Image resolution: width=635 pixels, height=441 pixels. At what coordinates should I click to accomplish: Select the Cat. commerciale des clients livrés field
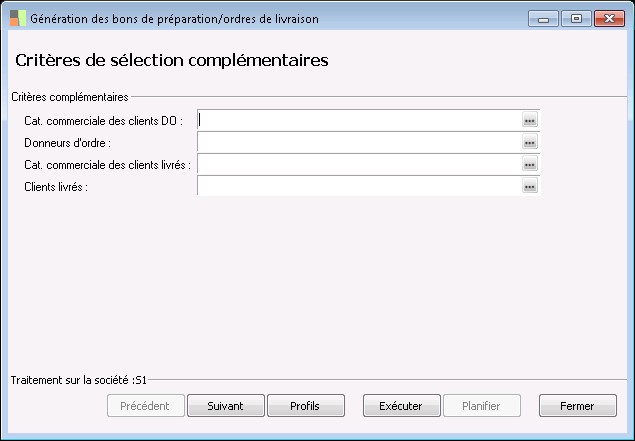click(359, 164)
